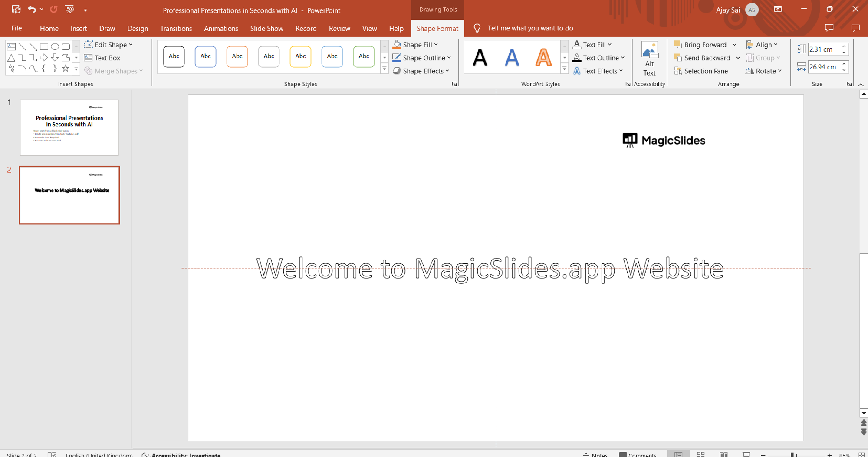Image resolution: width=868 pixels, height=457 pixels.
Task: Insert a Text Box from ribbon
Action: click(102, 58)
